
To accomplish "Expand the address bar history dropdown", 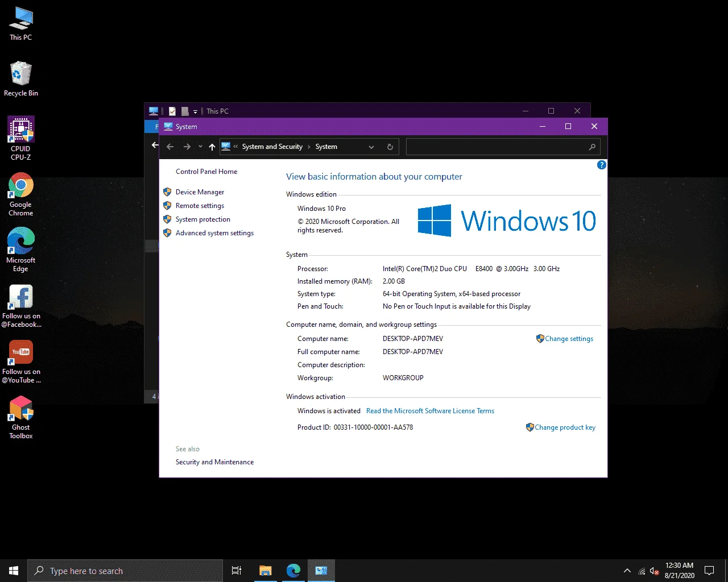I will click(x=371, y=147).
